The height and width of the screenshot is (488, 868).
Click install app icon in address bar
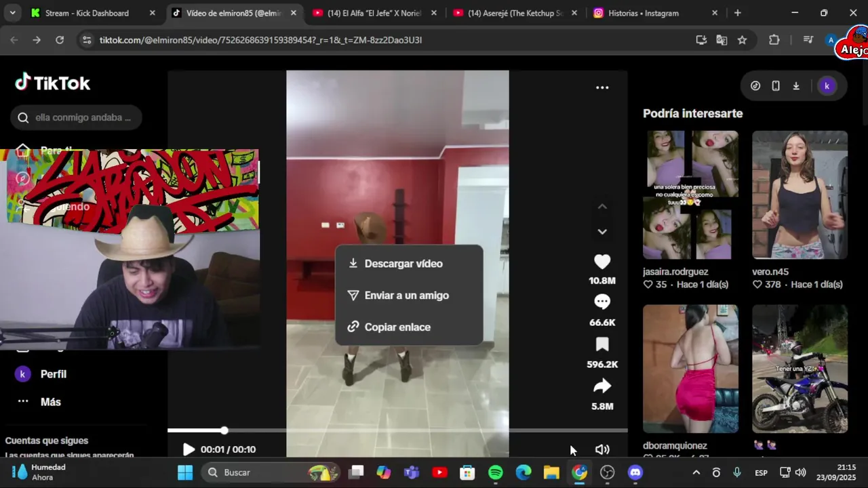(x=702, y=40)
